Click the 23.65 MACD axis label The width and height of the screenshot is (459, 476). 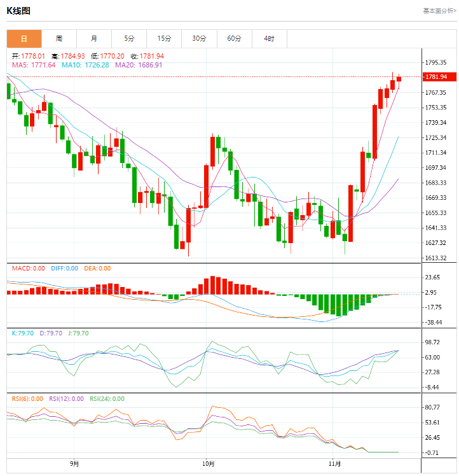(432, 277)
